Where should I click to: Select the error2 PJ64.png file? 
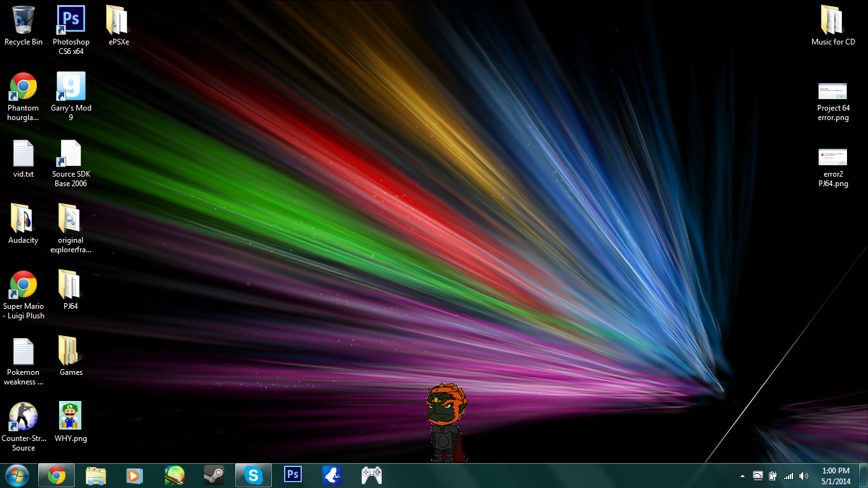[x=833, y=168]
